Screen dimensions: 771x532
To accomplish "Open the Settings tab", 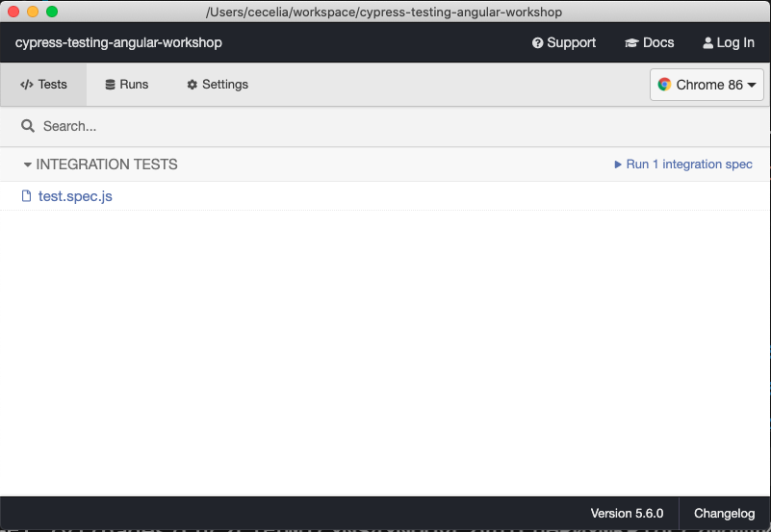I will click(218, 85).
